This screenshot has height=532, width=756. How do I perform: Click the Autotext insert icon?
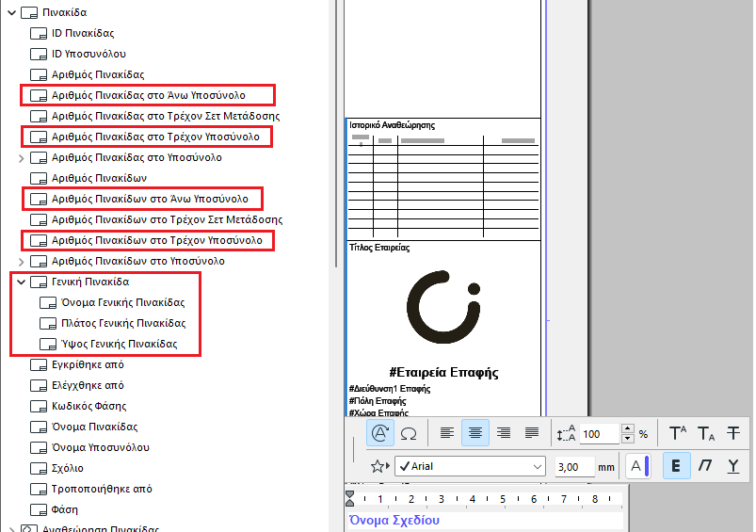tap(380, 432)
